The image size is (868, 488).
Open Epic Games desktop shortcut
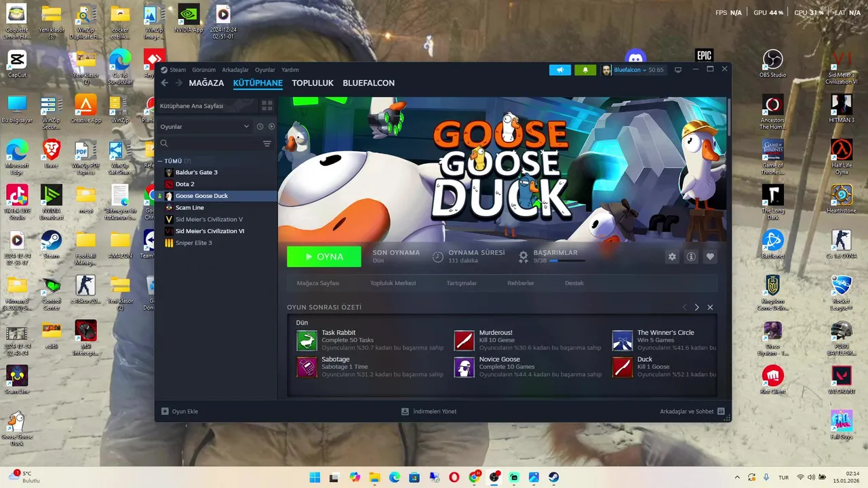(x=704, y=56)
